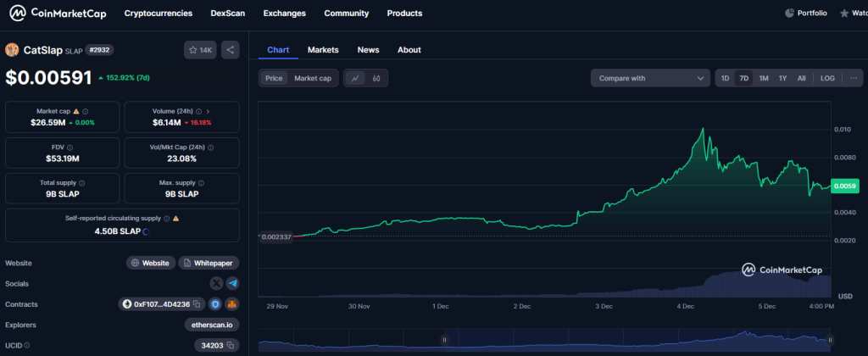Open Community menu in header
Viewport: 868px width, 356px height.
347,14
